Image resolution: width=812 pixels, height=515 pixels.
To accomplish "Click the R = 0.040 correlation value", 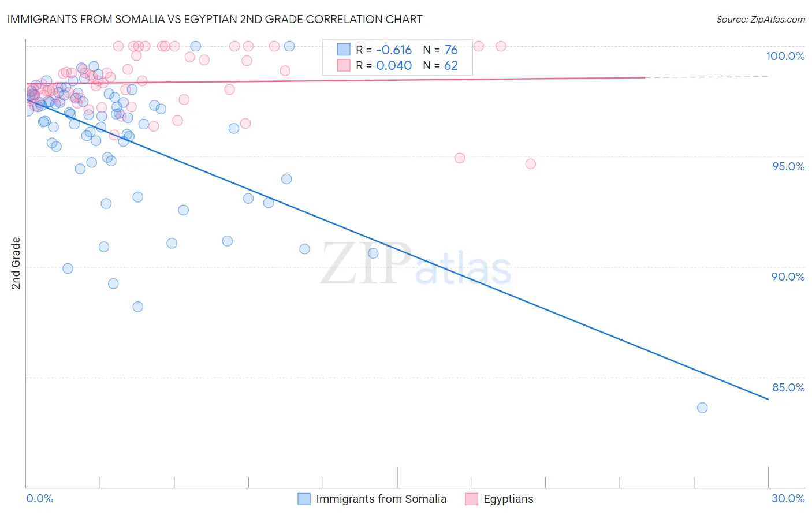I will (x=384, y=65).
